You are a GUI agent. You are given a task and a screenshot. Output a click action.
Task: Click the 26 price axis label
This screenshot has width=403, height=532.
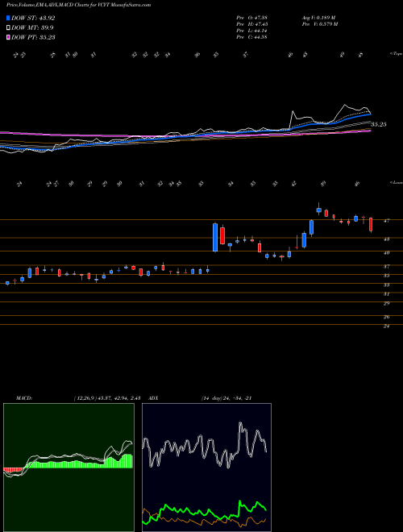[386, 317]
